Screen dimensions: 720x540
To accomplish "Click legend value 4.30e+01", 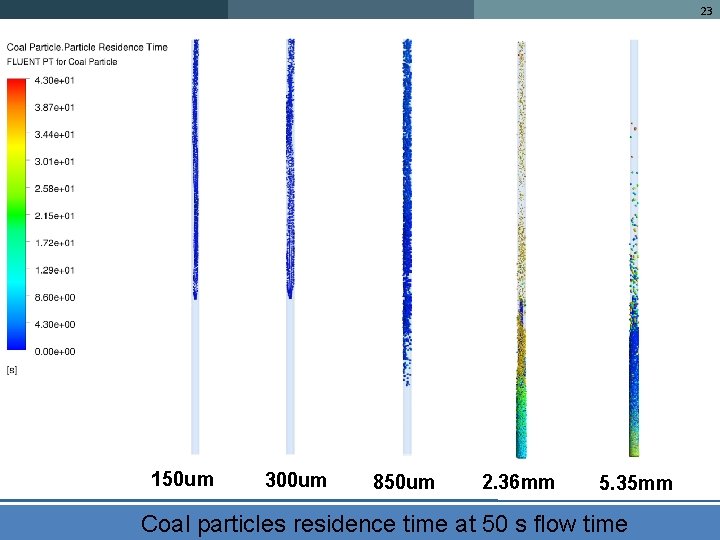I will 54,80.
